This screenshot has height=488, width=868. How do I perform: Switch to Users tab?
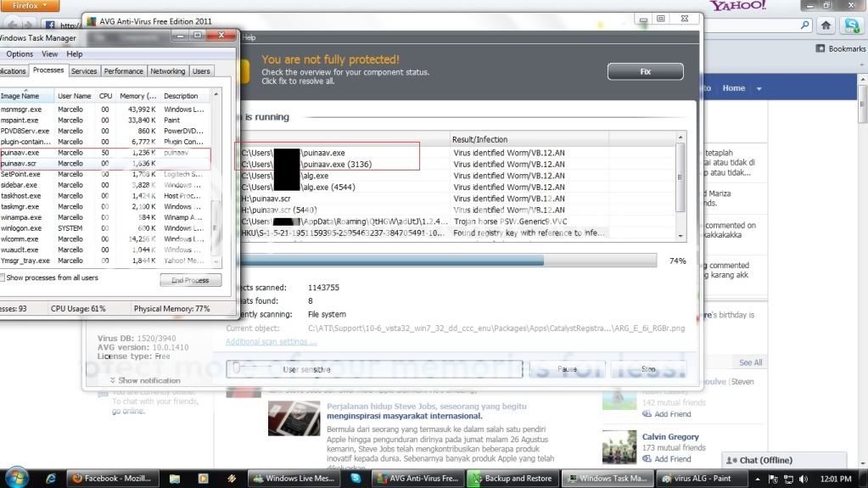pos(201,71)
